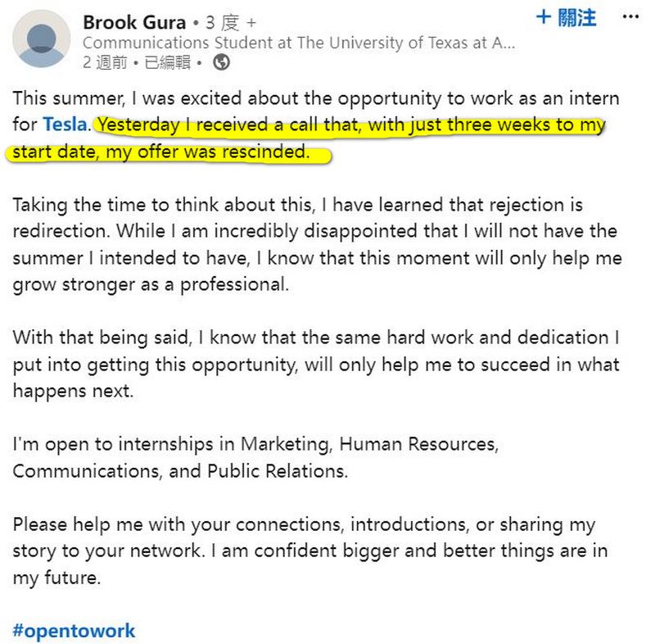Click the words 'Public Relations'
Image resolution: width=655 pixels, height=644 pixels.
[278, 471]
